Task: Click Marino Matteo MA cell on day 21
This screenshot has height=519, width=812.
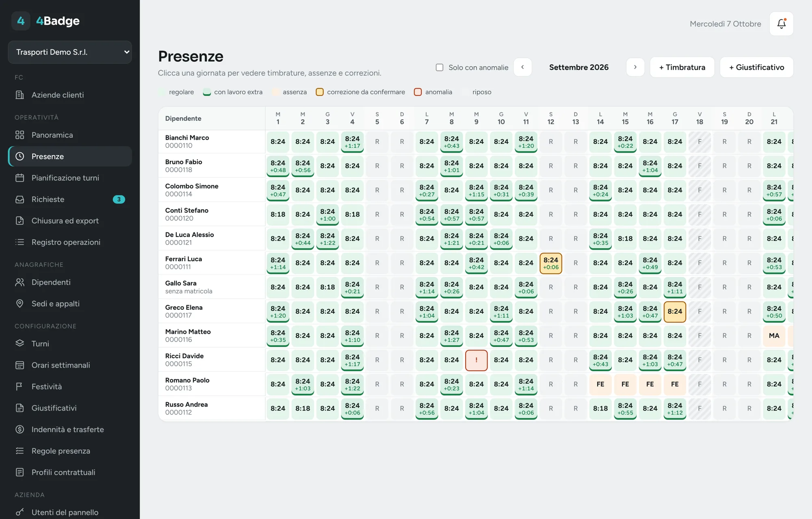Action: [x=774, y=336]
